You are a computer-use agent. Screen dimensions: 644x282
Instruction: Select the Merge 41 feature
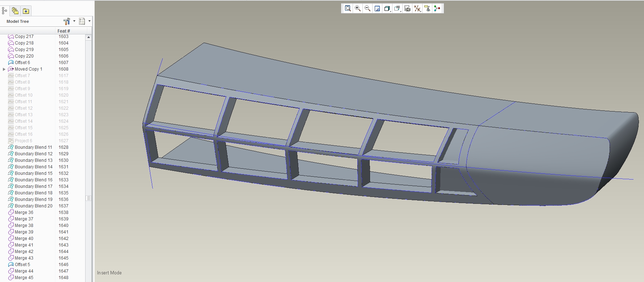pyautogui.click(x=24, y=245)
